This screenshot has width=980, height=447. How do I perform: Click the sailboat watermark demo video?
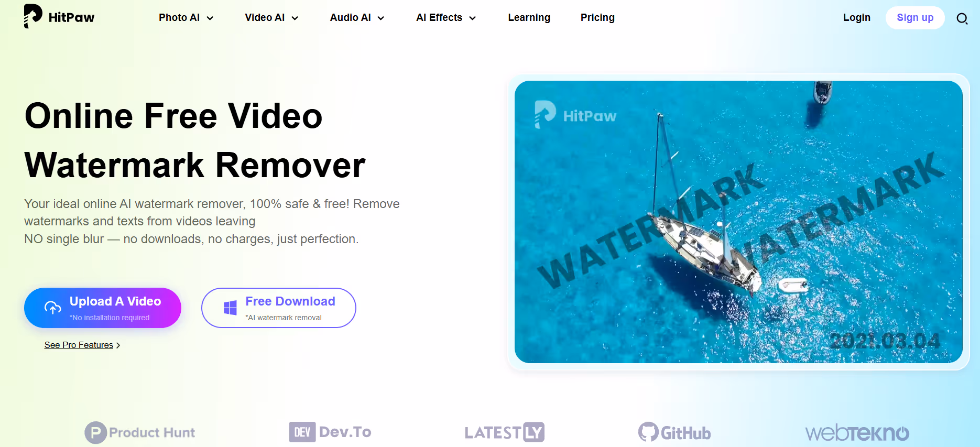pos(738,222)
